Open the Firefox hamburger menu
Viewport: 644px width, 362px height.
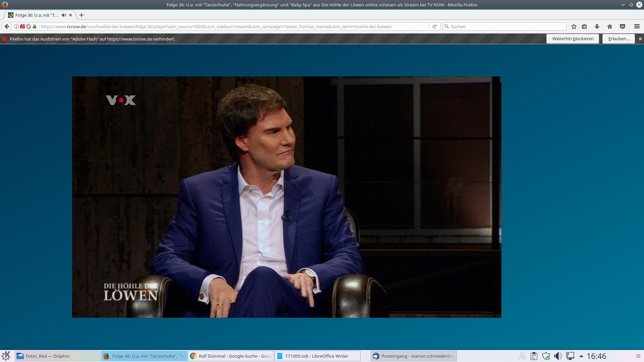[637, 26]
